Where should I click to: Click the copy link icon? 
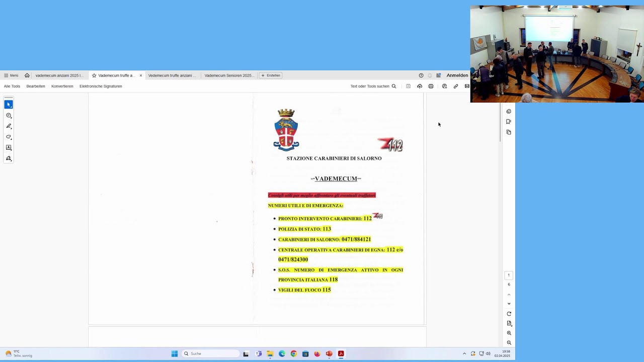[456, 86]
